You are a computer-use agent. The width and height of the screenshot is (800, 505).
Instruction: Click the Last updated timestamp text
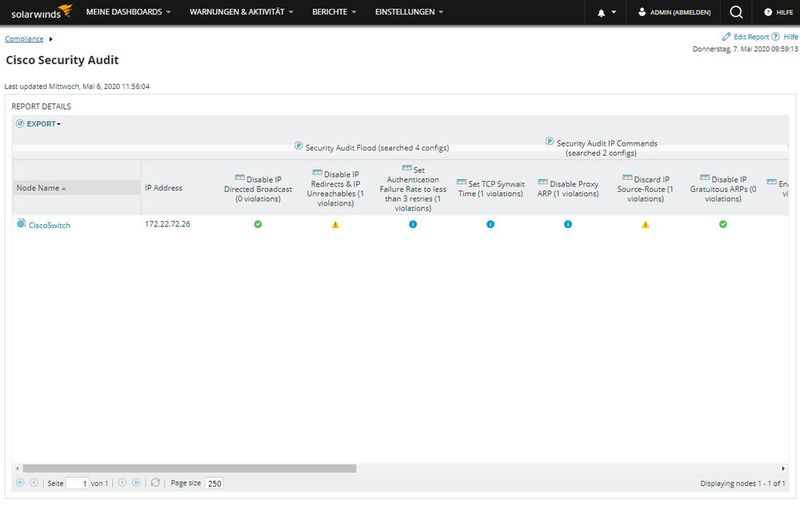(77, 86)
